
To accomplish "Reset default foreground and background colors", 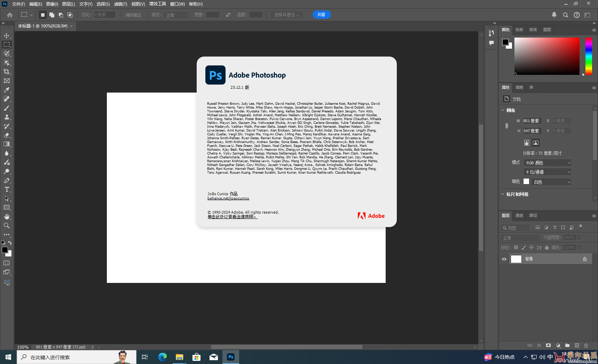I will 3,243.
